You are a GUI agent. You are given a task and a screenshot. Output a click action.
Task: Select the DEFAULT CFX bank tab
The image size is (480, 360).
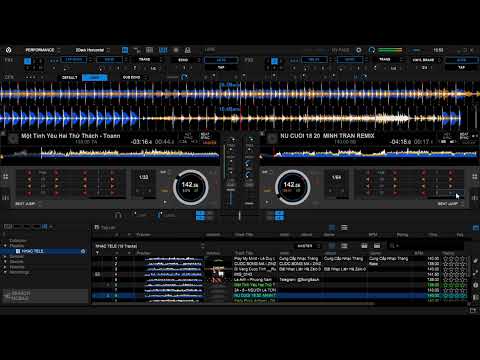(70, 77)
